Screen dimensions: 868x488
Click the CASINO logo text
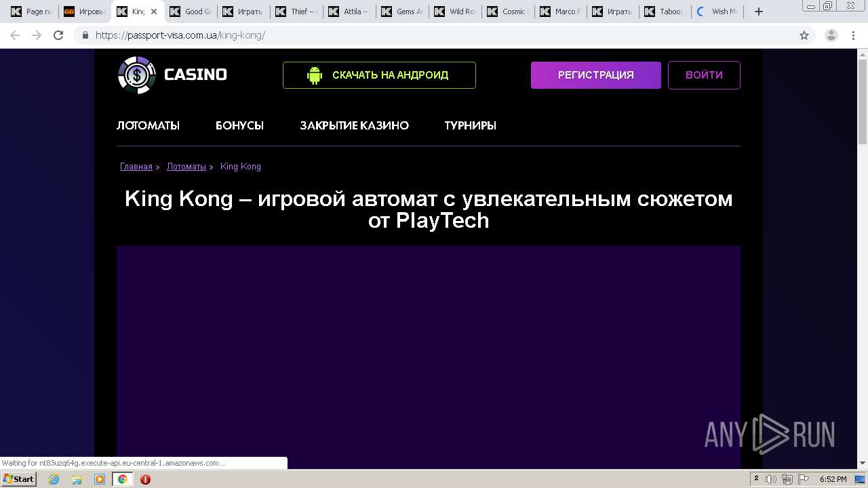click(x=195, y=75)
